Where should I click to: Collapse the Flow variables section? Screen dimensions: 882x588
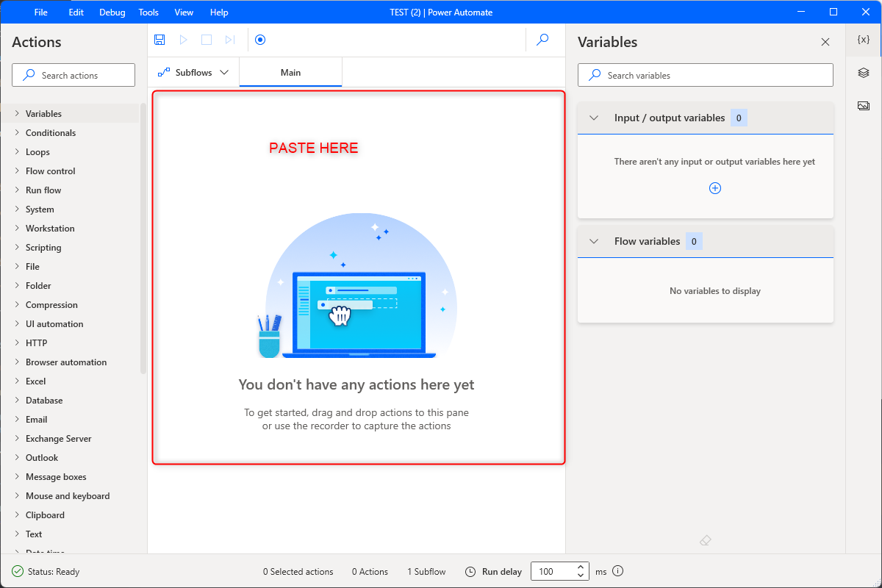[595, 241]
